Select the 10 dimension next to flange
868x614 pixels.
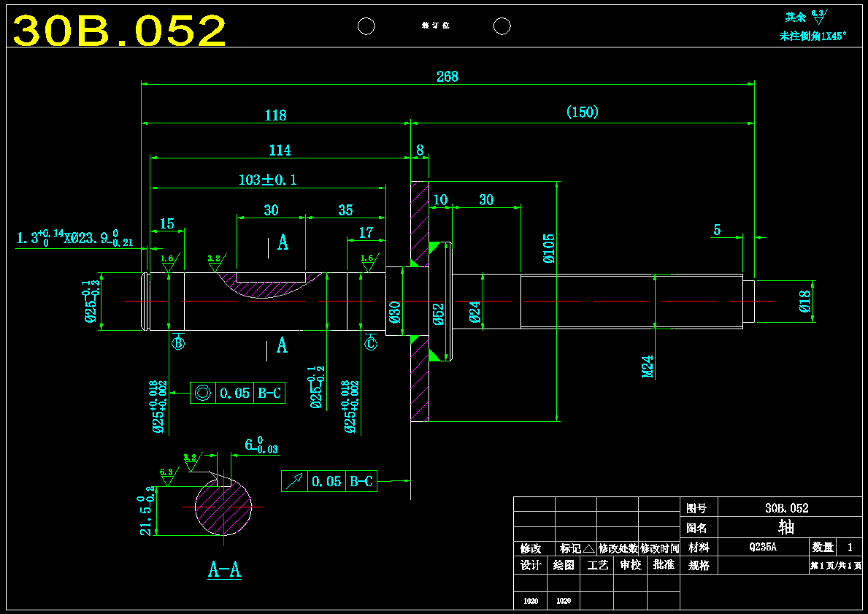click(x=441, y=199)
